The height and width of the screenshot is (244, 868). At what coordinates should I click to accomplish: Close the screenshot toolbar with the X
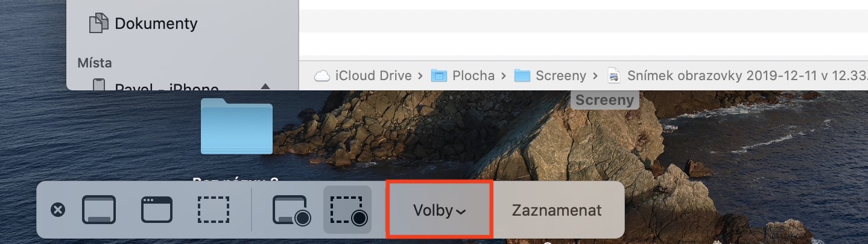[x=58, y=210]
